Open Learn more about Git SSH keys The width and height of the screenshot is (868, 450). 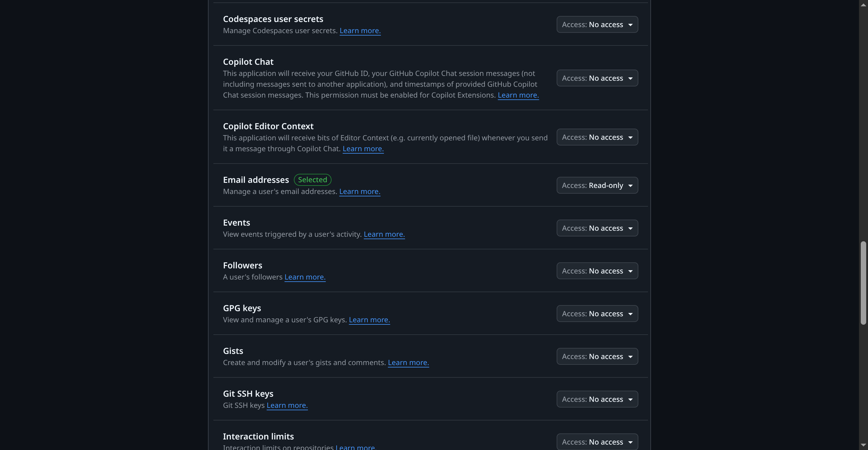click(x=287, y=405)
